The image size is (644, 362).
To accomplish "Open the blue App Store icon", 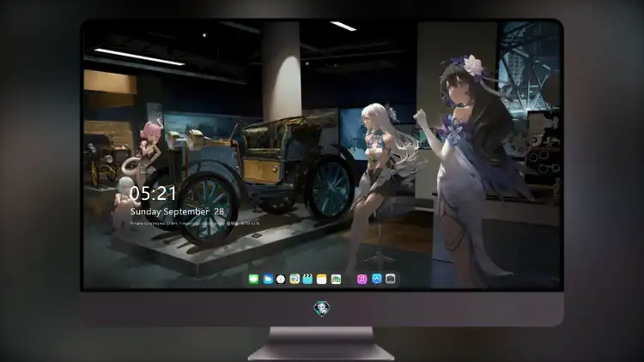I will click(x=377, y=279).
